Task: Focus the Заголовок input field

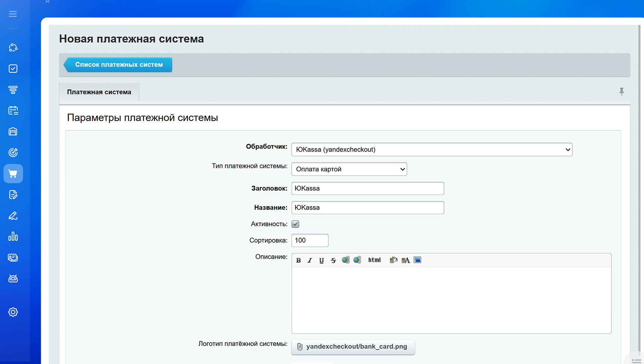Action: [x=368, y=188]
